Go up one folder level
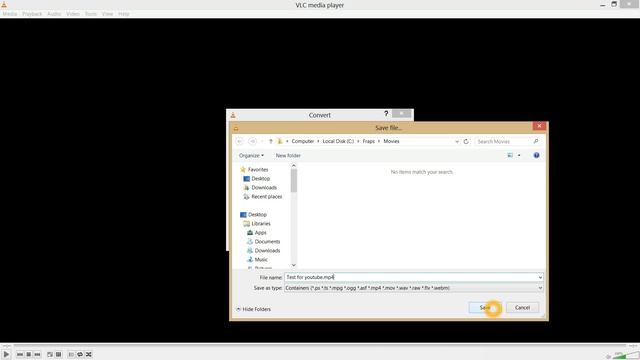640x360 pixels. pos(271,141)
